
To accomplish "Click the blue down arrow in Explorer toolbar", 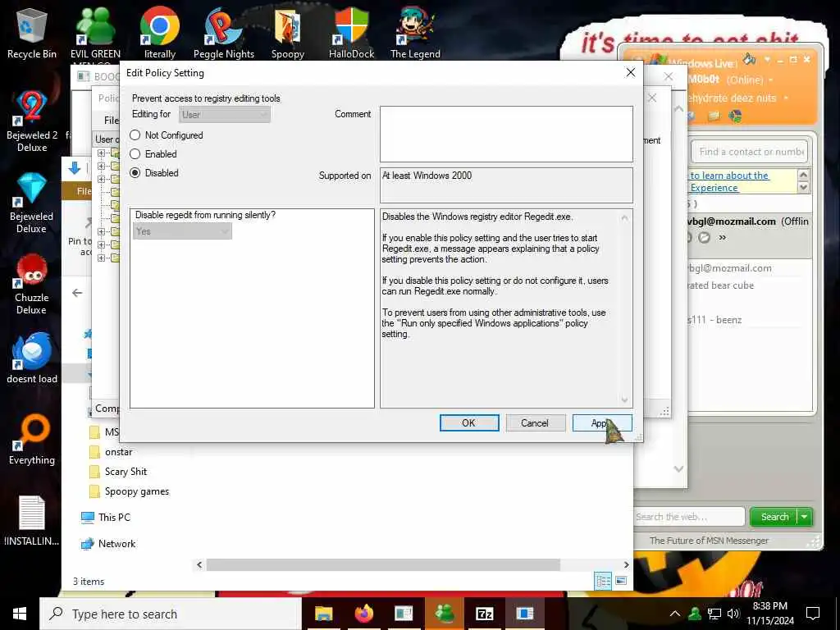I will [75, 168].
